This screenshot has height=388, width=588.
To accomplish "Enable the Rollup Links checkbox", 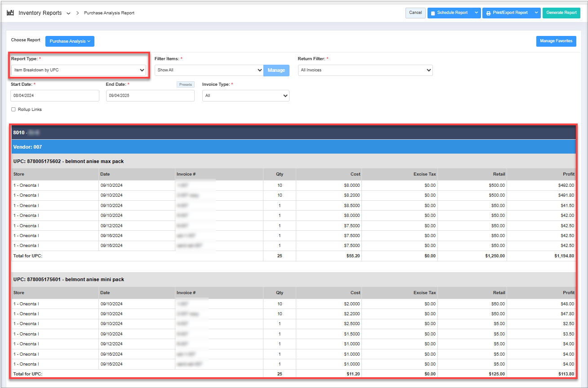I will click(x=13, y=110).
